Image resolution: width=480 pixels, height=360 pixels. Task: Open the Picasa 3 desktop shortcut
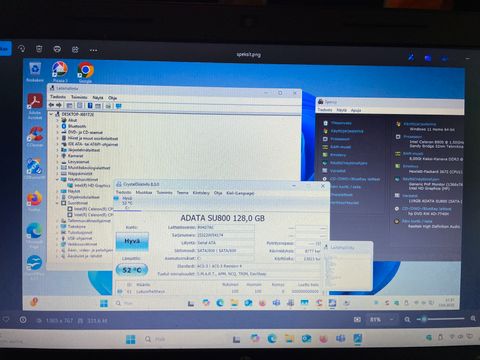60,71
